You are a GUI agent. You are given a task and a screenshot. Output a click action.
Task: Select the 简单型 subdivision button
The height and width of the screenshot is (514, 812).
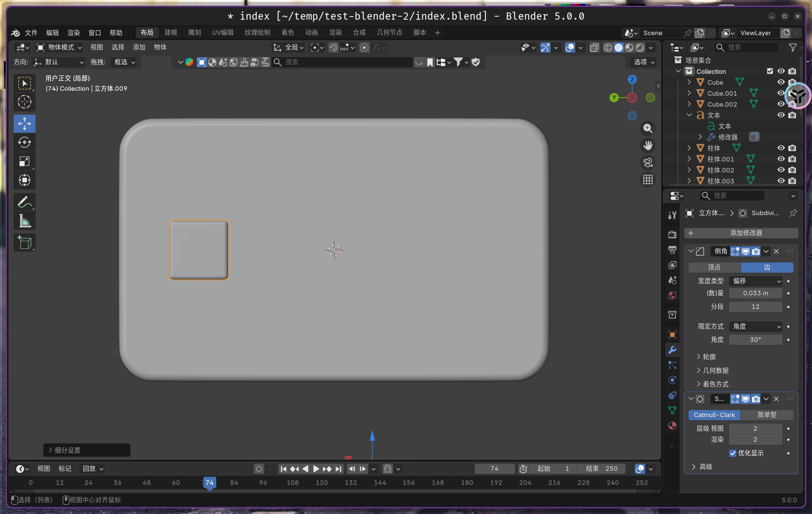[x=767, y=415]
